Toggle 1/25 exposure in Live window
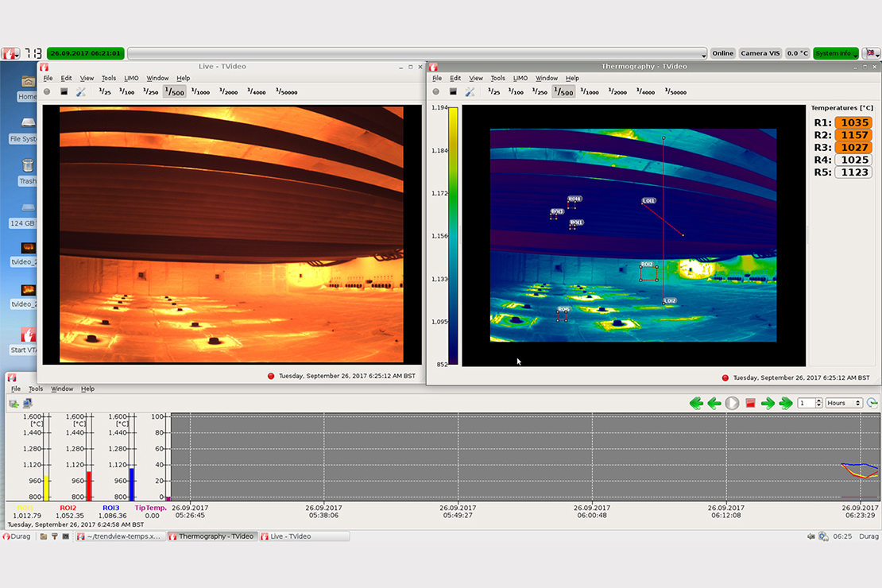882x588 pixels. [105, 92]
